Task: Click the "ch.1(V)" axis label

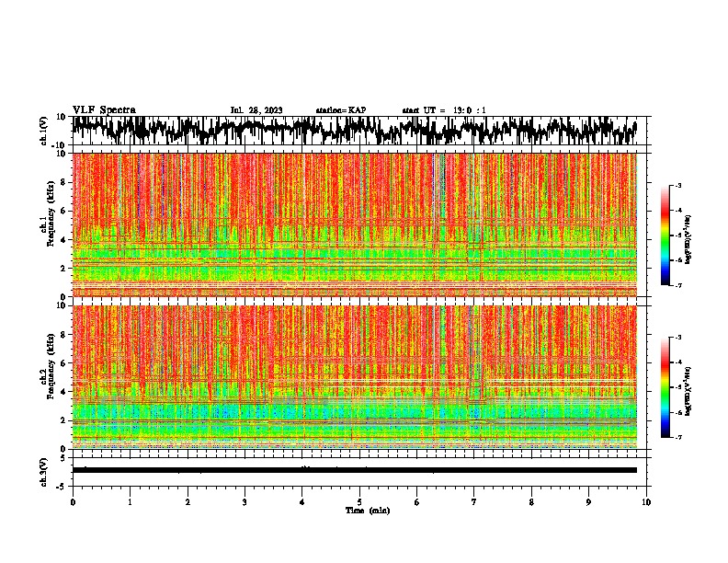Action: coord(44,131)
